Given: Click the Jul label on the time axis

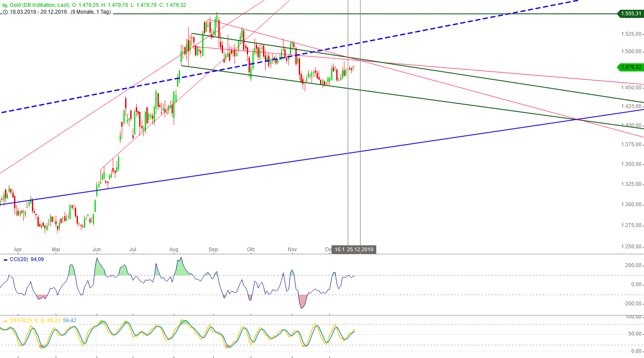Looking at the screenshot, I should click(133, 250).
